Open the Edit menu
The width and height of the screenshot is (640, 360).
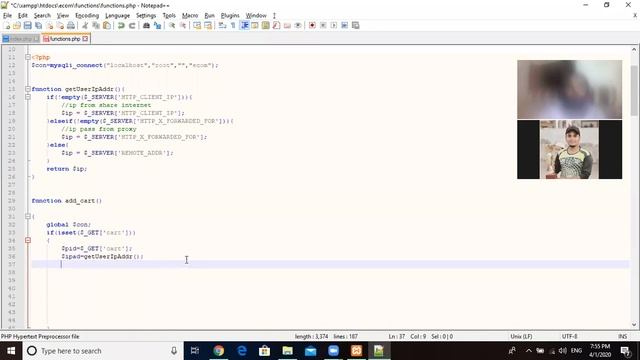pyautogui.click(x=22, y=16)
